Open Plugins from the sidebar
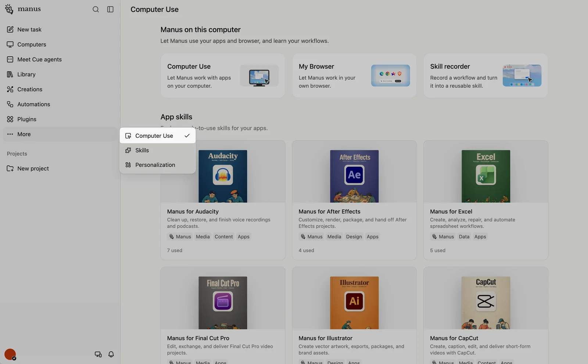 click(60, 119)
